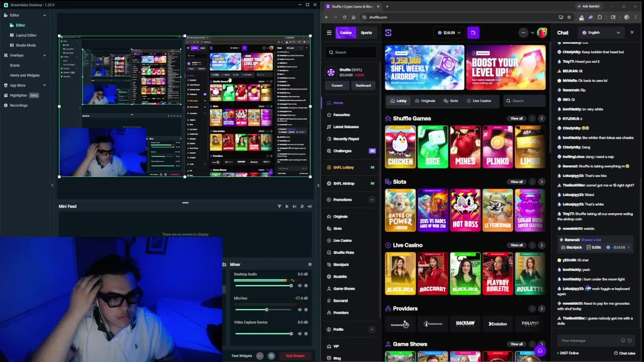Click the End Stream button

pyautogui.click(x=295, y=356)
